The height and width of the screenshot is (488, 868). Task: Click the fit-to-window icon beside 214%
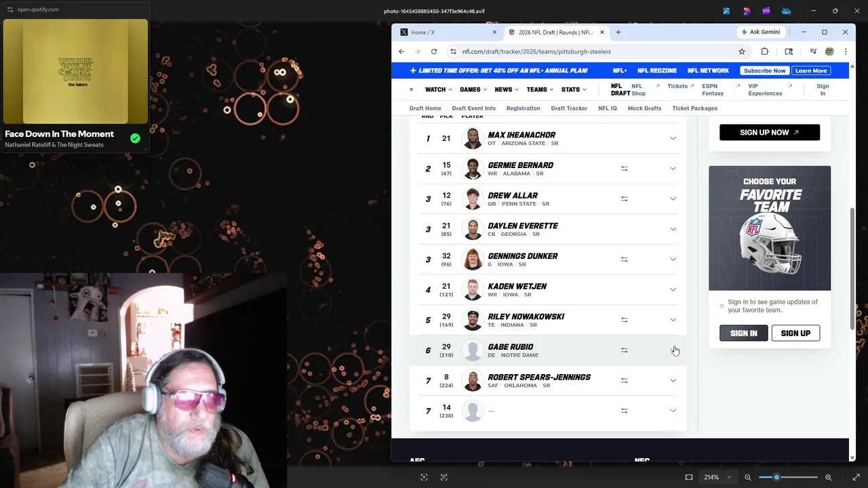(x=689, y=477)
